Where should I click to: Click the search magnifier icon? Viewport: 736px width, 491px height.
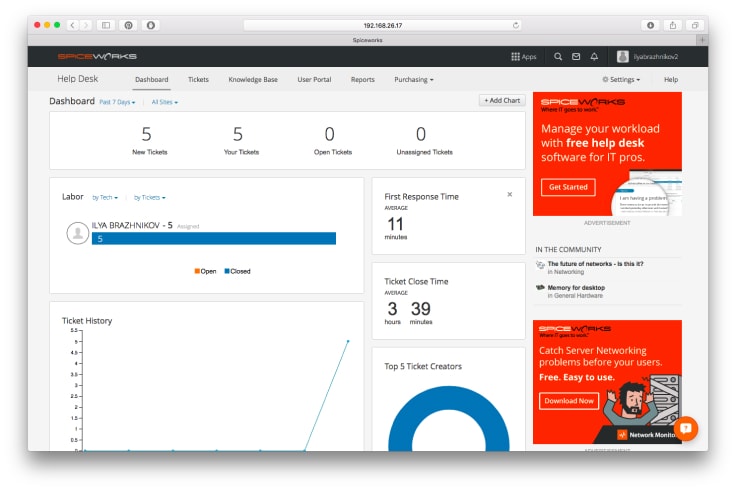pyautogui.click(x=558, y=57)
